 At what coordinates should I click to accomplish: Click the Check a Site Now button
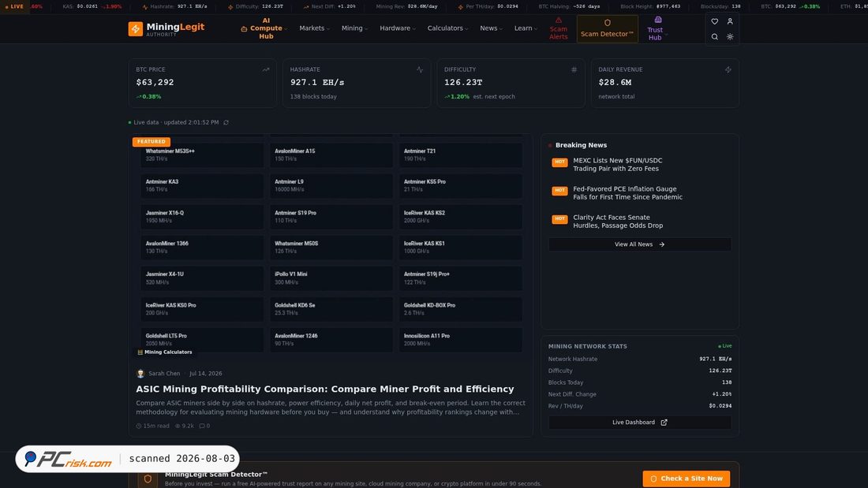(x=687, y=479)
